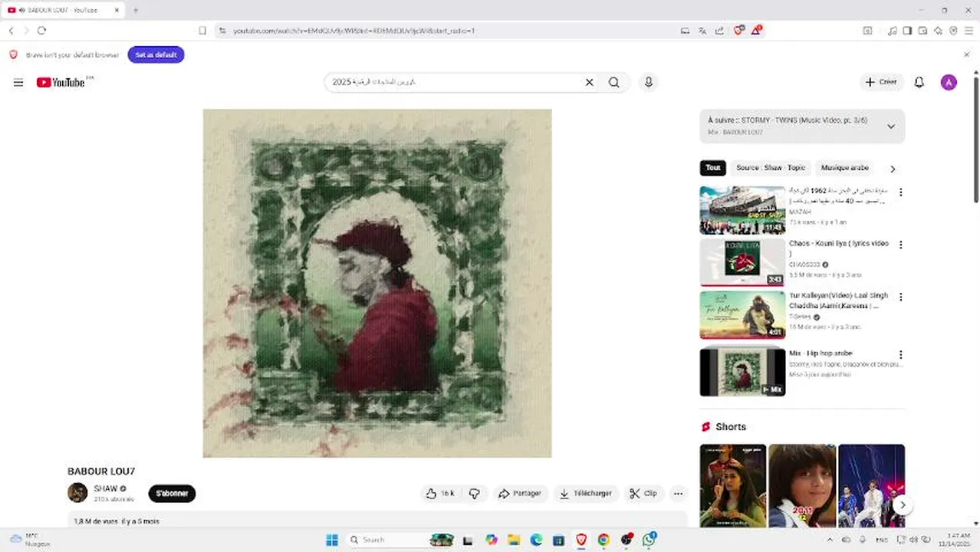Open the Brave main menu icon
The height and width of the screenshot is (552, 980).
[969, 31]
